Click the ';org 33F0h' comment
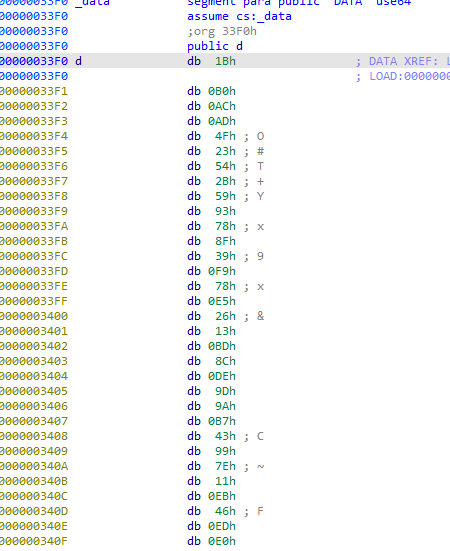 [x=222, y=32]
